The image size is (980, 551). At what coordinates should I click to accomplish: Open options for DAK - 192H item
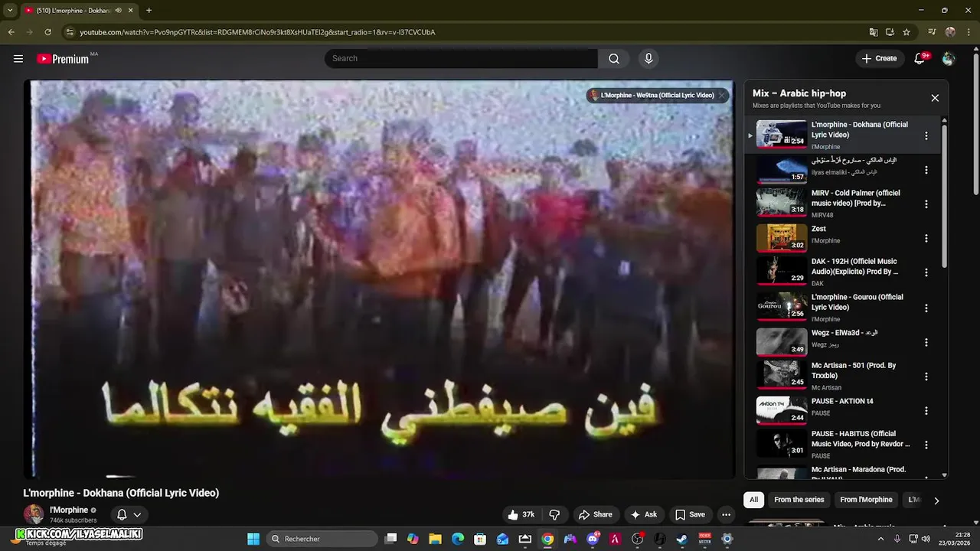[x=926, y=272]
